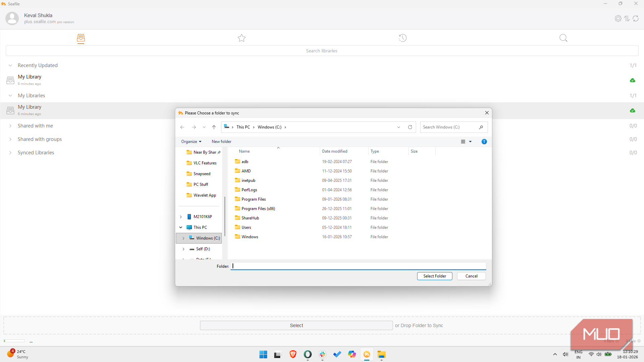Click New folder in the dialog

[221, 142]
